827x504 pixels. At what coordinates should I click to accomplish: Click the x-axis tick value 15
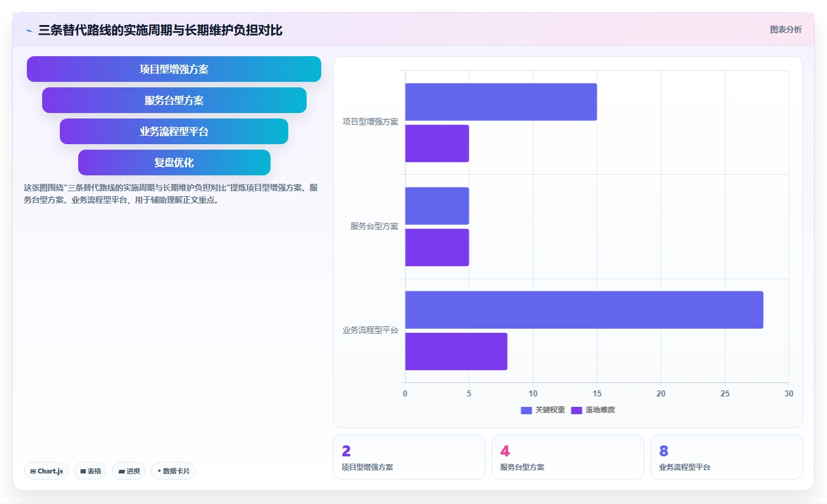[597, 394]
